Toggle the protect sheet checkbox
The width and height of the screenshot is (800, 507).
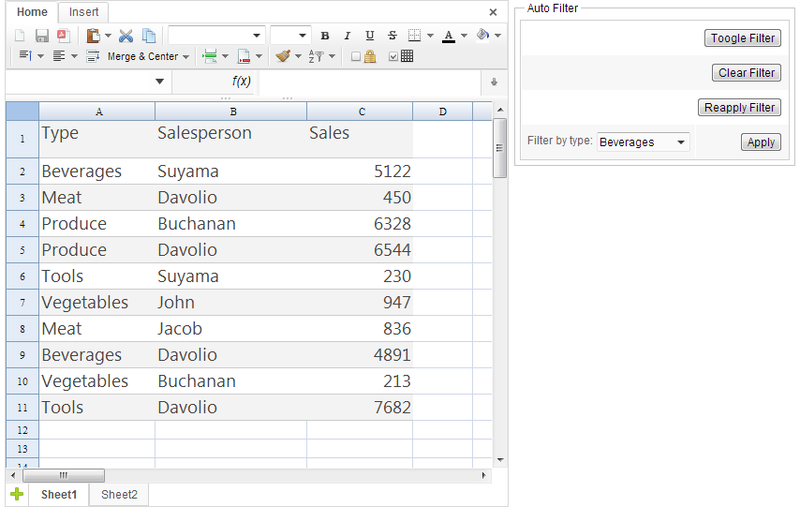(356, 56)
